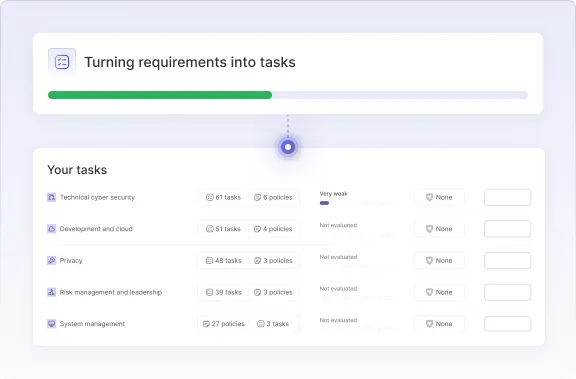This screenshot has width=576, height=379.
Task: Click the 51 tasks icon
Action: (x=210, y=229)
